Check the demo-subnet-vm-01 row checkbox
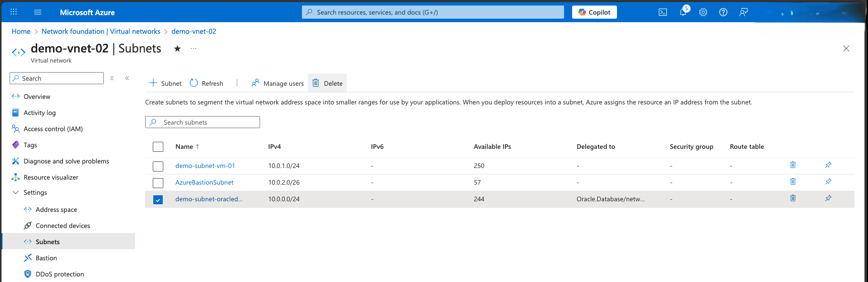 pos(158,166)
